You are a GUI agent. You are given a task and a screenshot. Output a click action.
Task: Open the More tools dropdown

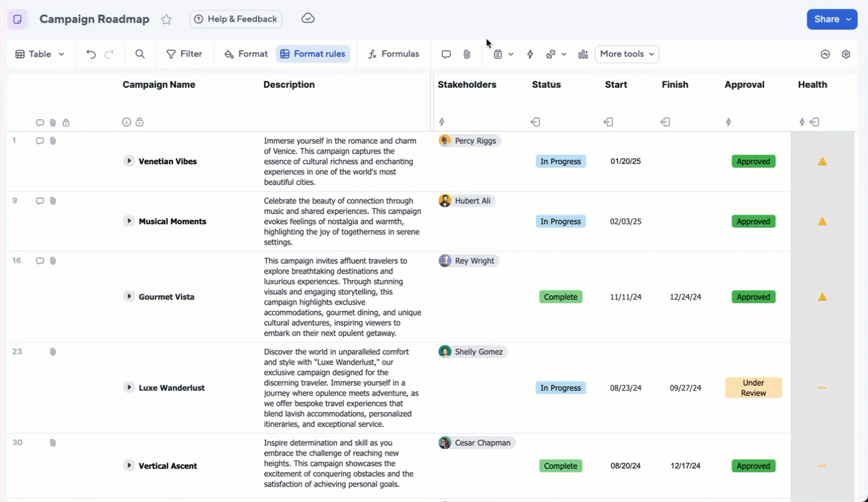click(x=626, y=54)
